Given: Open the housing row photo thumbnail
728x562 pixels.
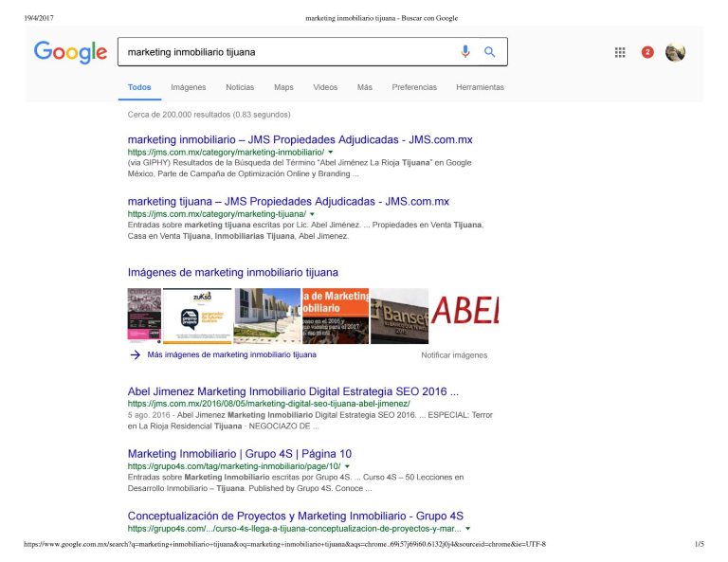Looking at the screenshot, I should (267, 316).
